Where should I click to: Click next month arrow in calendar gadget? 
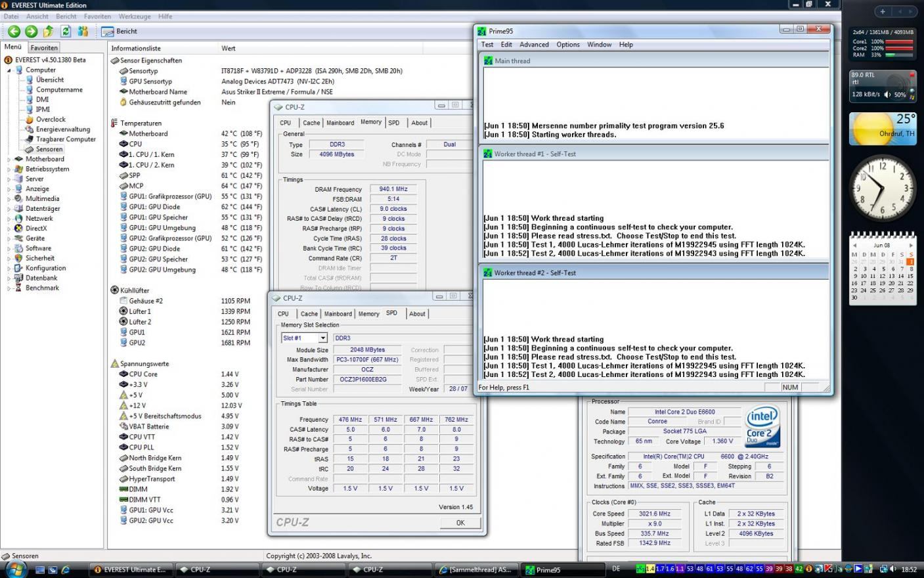click(x=911, y=245)
